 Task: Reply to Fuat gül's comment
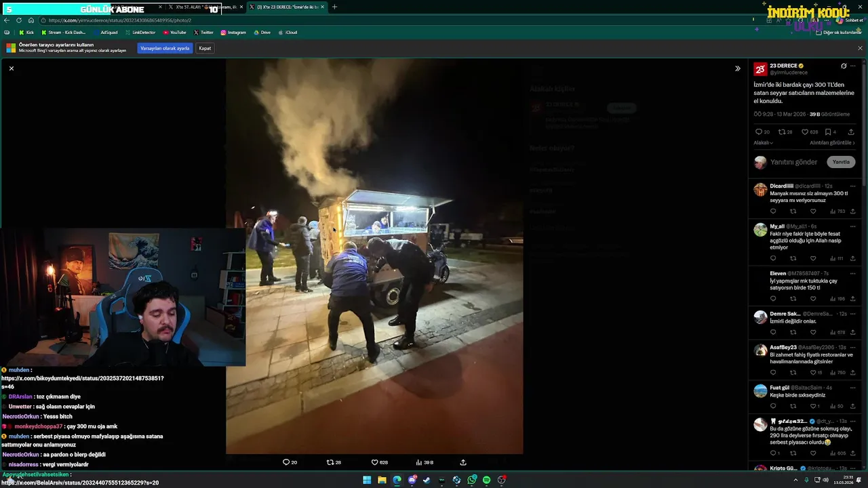[x=772, y=406]
